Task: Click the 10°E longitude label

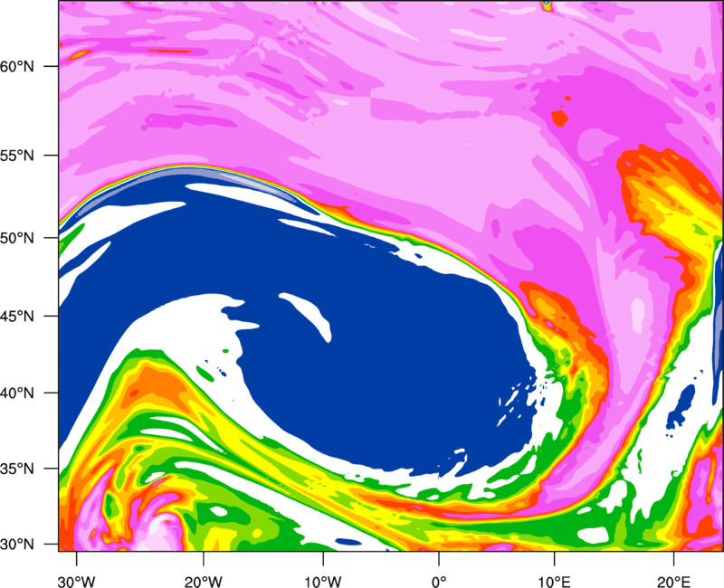Action: (554, 582)
